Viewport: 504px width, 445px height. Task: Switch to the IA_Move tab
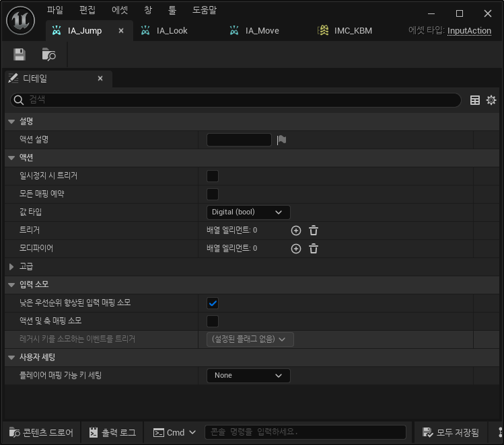point(262,30)
